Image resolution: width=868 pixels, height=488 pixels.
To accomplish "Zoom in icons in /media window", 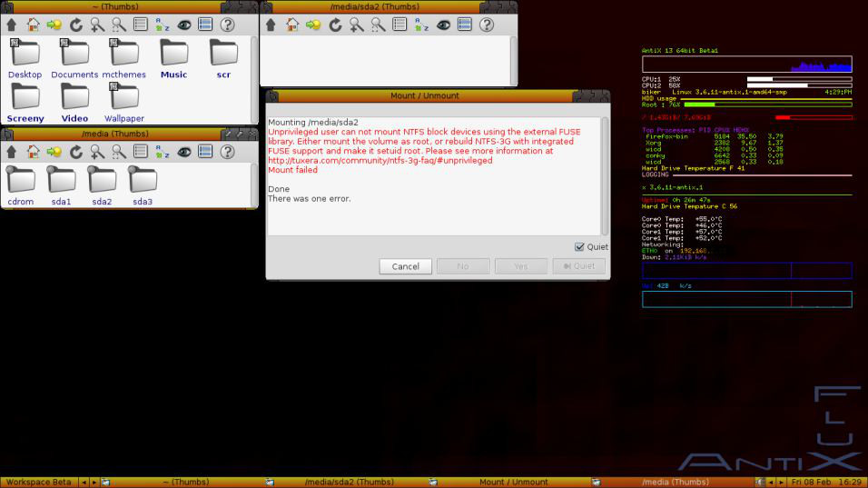I will tap(97, 151).
